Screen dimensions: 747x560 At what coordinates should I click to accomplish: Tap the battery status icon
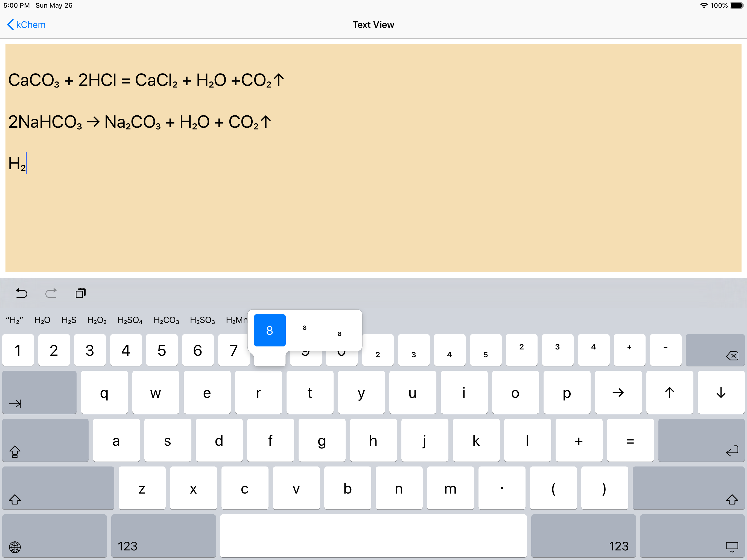tap(737, 5)
